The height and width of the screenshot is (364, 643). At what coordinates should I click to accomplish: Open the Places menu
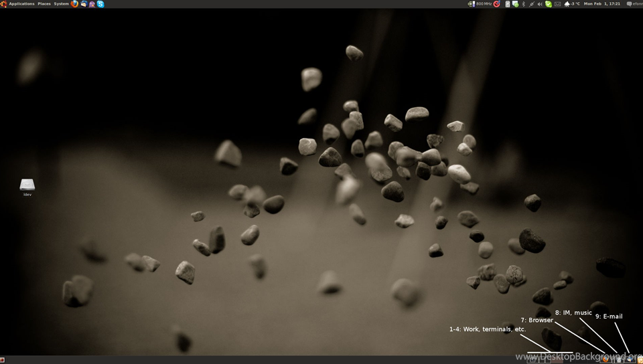pyautogui.click(x=44, y=4)
